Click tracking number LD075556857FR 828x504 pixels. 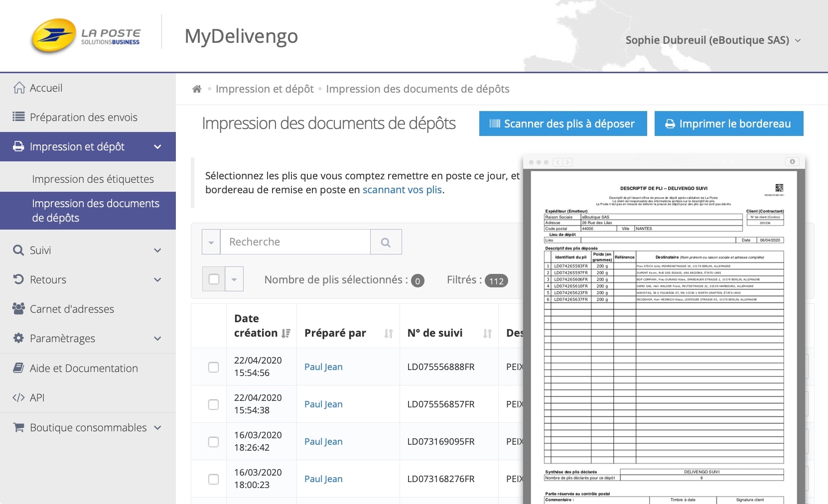pos(441,404)
